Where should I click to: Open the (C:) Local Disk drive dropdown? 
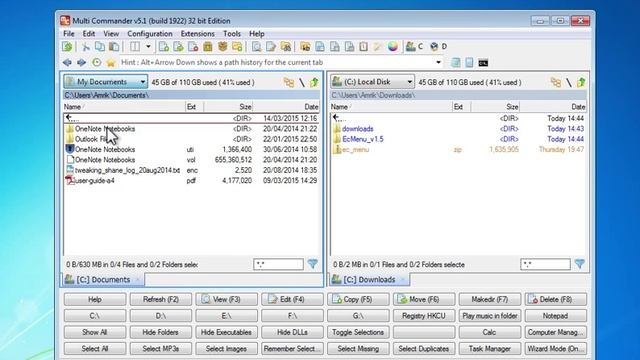coord(372,82)
